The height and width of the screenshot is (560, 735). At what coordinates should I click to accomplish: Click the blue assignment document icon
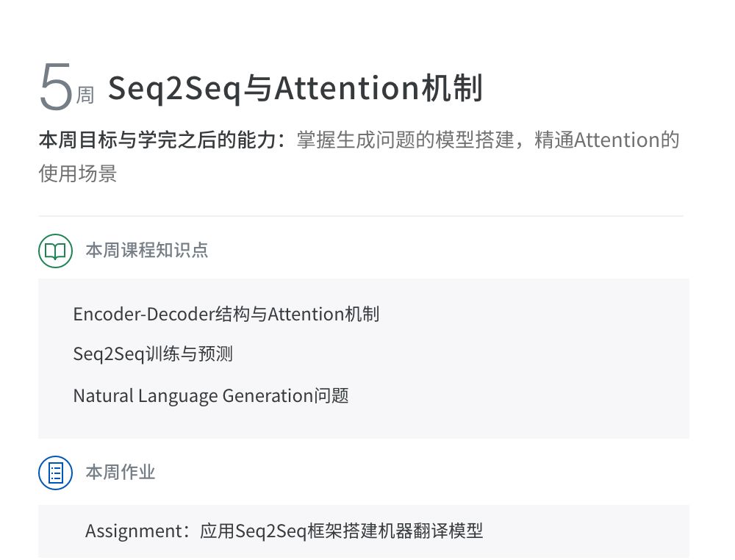[55, 473]
